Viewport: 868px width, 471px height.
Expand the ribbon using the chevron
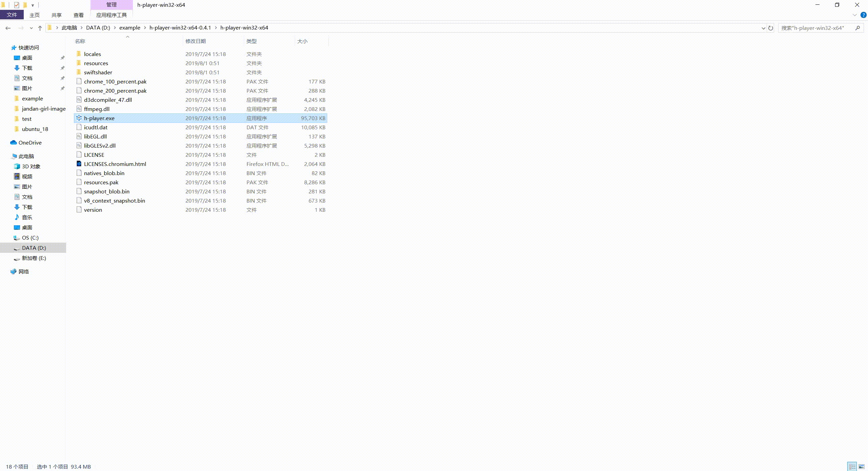click(x=854, y=15)
